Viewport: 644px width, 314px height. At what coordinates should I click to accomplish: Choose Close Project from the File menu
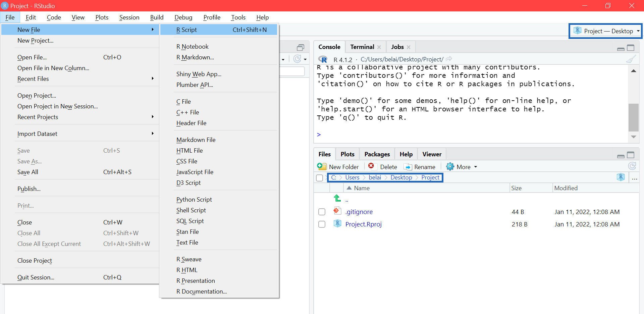point(35,261)
